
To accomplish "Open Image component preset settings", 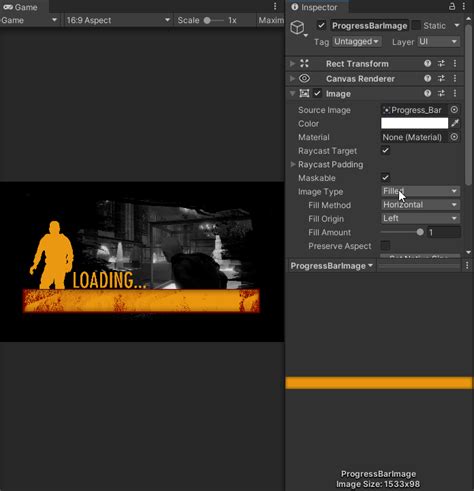I will [441, 93].
